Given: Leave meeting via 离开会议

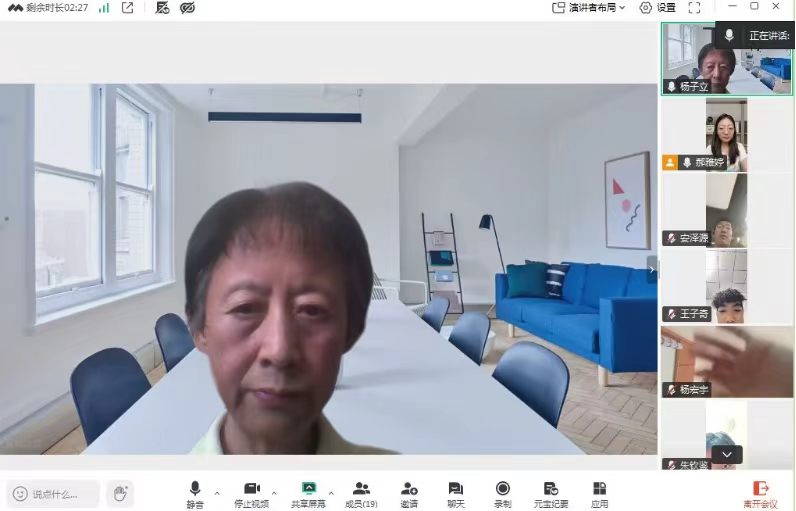Looking at the screenshot, I should point(760,495).
